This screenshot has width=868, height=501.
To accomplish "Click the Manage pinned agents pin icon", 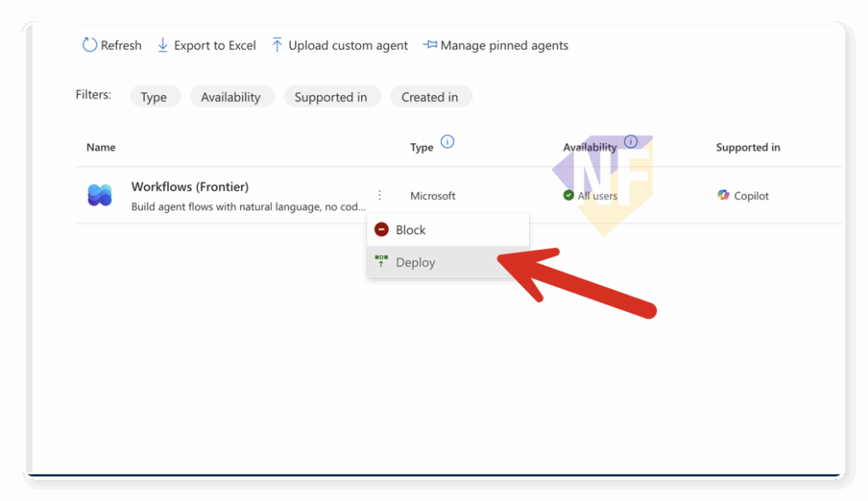I will tap(430, 46).
